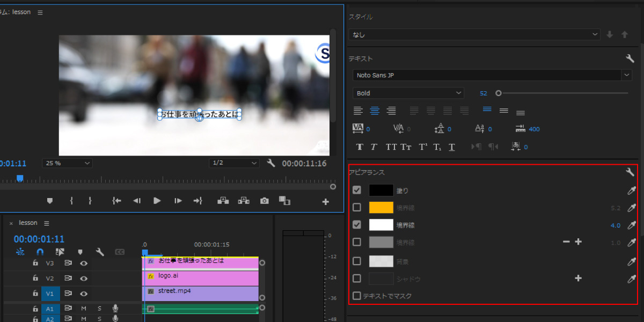The height and width of the screenshot is (322, 644).
Task: Open the Noto Sans JP font dropdown
Action: [492, 75]
